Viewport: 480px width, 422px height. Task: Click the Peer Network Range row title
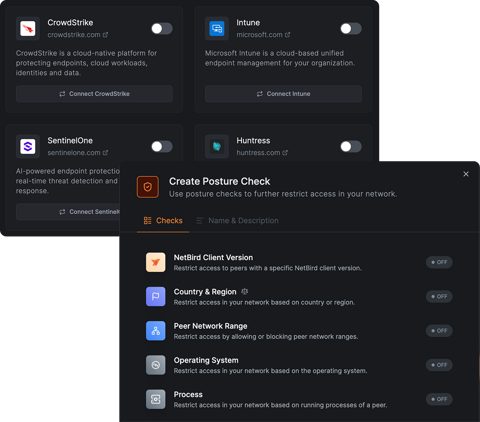[x=210, y=326]
